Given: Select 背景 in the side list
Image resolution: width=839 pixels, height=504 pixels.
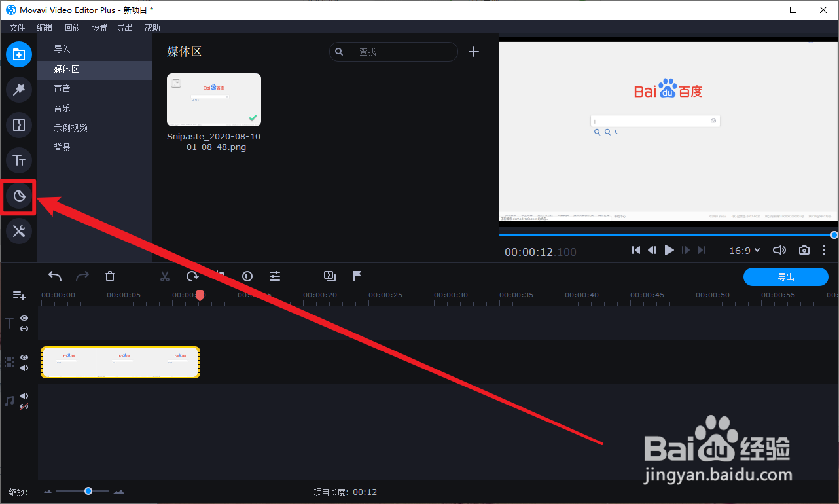Looking at the screenshot, I should click(x=95, y=147).
